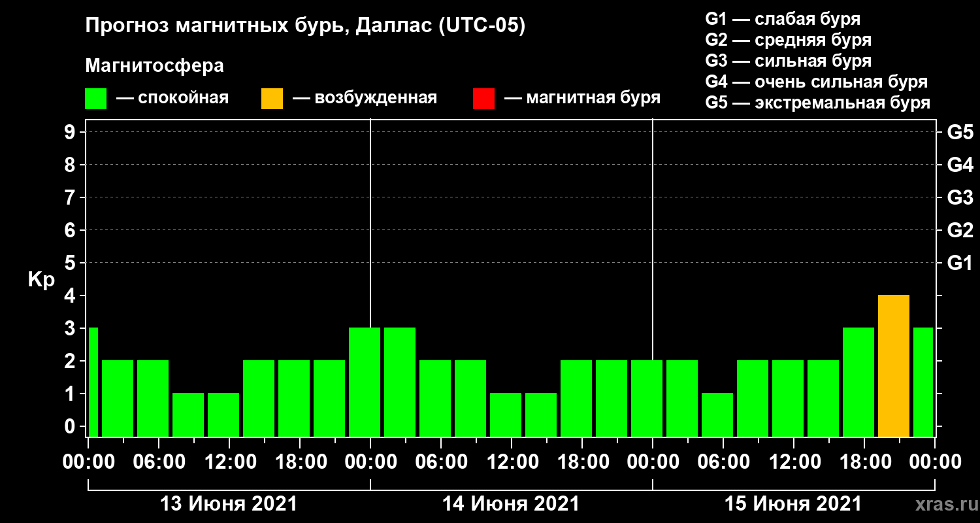Click the '— магнитная буря' legend label
This screenshot has height=523, width=980.
(x=582, y=99)
